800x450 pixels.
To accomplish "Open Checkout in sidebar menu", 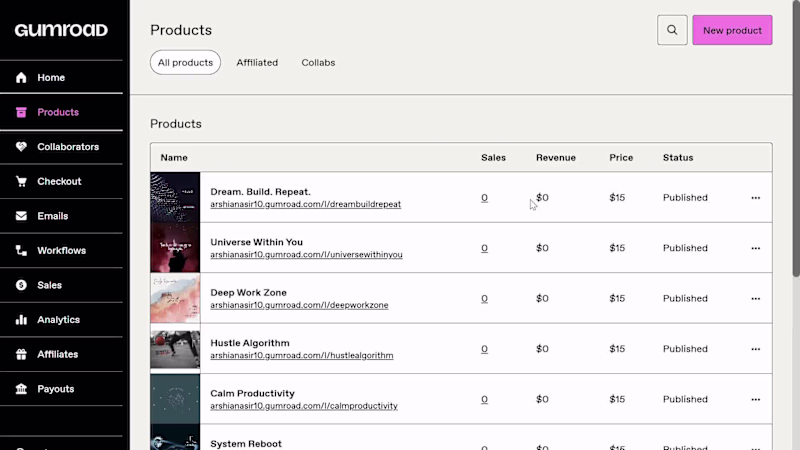I will click(x=59, y=182).
